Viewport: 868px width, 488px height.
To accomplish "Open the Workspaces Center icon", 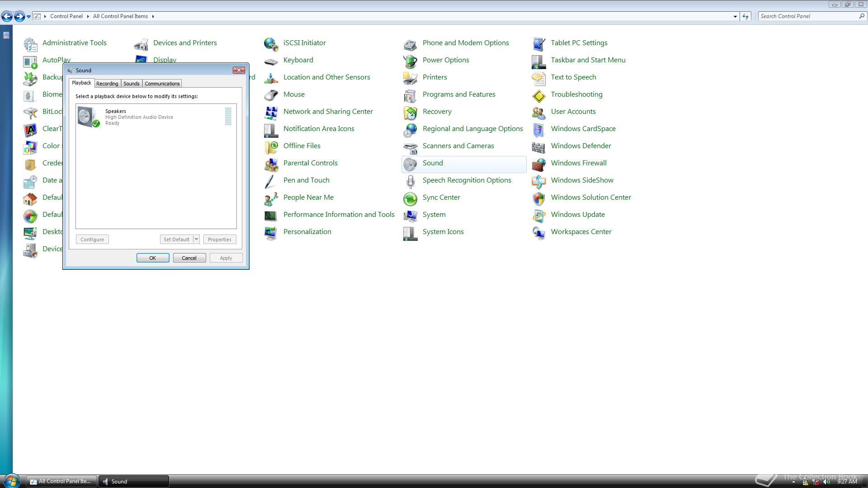I will tap(539, 233).
